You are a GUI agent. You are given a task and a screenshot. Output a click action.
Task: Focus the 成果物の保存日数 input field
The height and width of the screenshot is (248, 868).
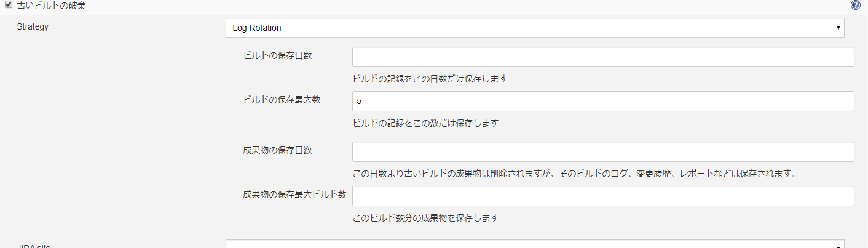602,152
